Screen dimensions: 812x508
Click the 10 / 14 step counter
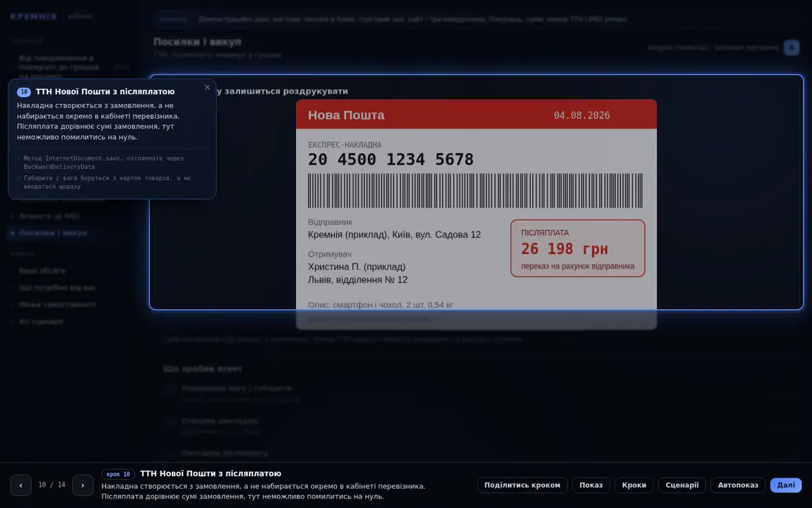52,485
